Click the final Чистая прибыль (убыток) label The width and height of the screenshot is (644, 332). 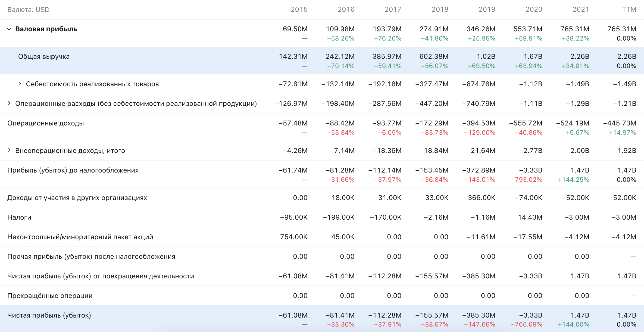[49, 315]
